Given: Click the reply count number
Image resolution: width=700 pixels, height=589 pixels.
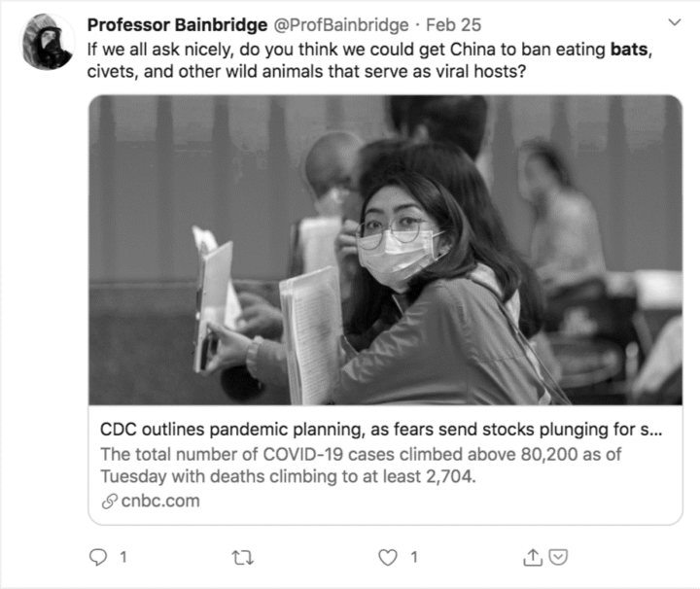Looking at the screenshot, I should 122,557.
